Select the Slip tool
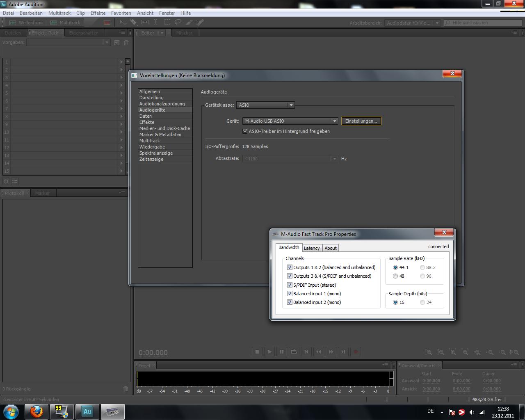 coord(145,23)
